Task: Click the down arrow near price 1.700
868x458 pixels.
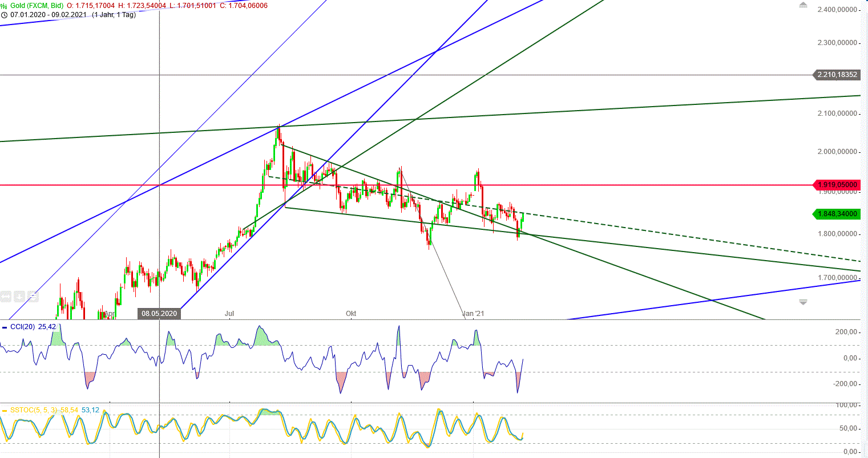Action: point(803,302)
